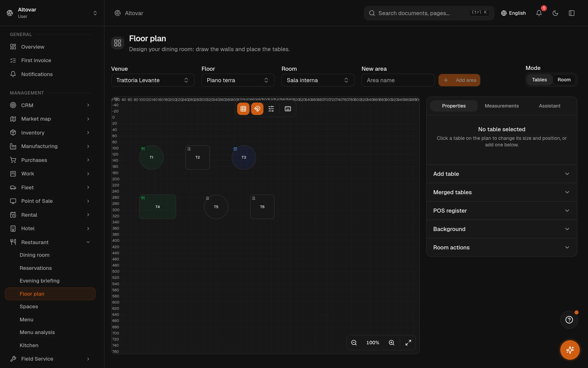Open the keyboard shortcuts icon on canvas toolbar
588x368 pixels.
coord(288,109)
